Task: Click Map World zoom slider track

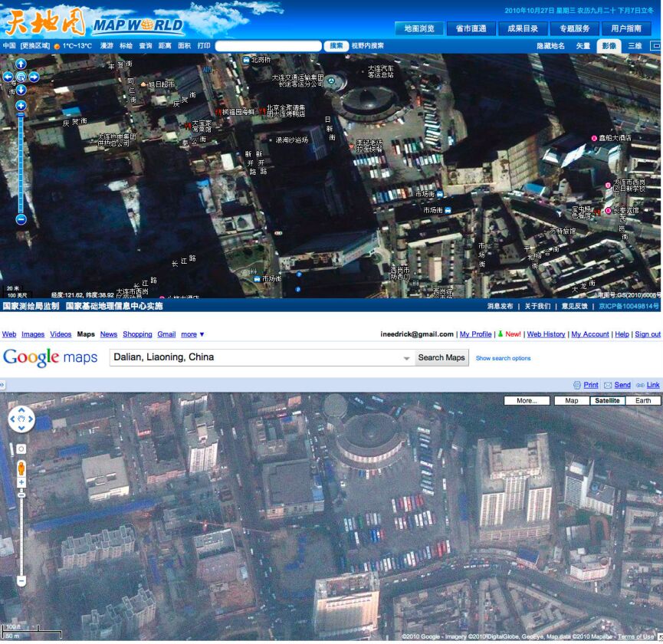Action: tap(21, 165)
